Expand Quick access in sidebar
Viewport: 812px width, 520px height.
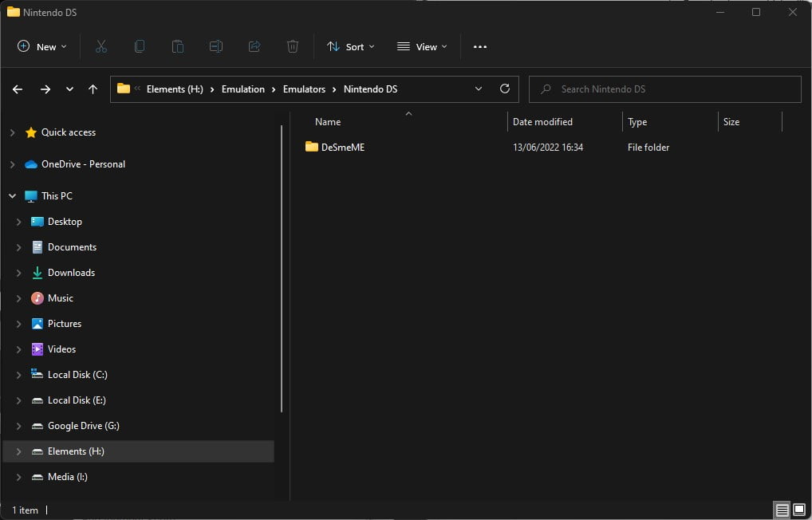coord(13,132)
